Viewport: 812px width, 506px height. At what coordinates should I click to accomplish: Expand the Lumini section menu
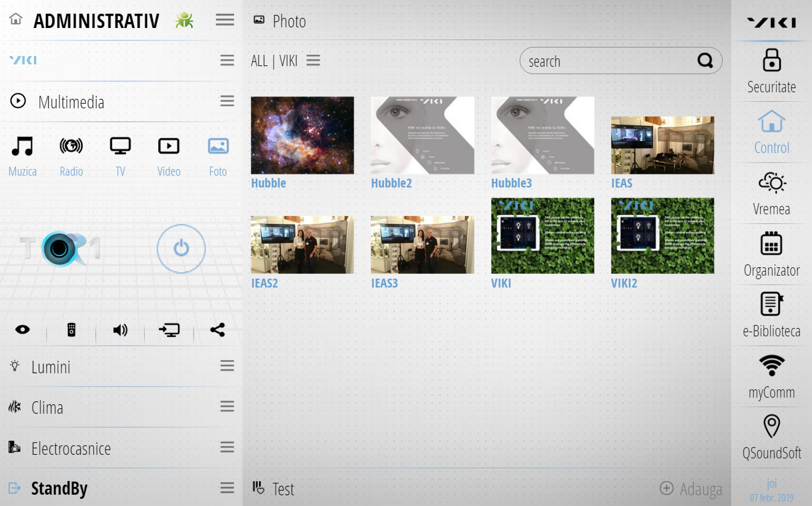[x=227, y=366]
